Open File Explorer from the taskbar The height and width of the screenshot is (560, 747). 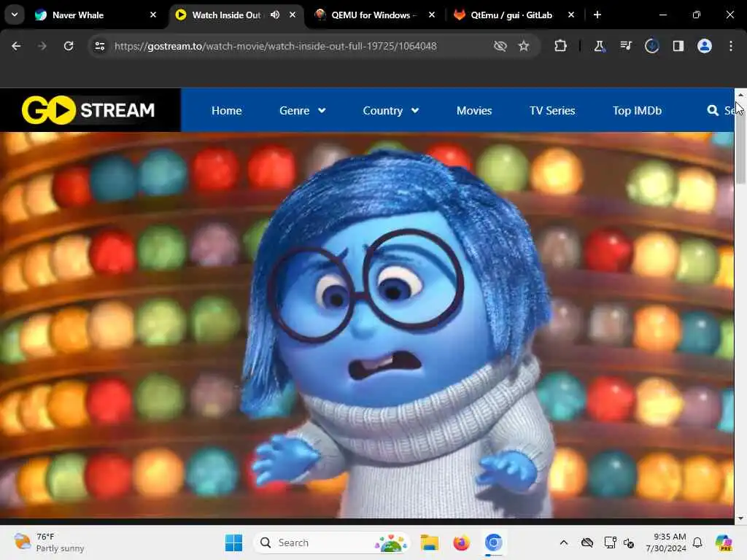click(429, 542)
